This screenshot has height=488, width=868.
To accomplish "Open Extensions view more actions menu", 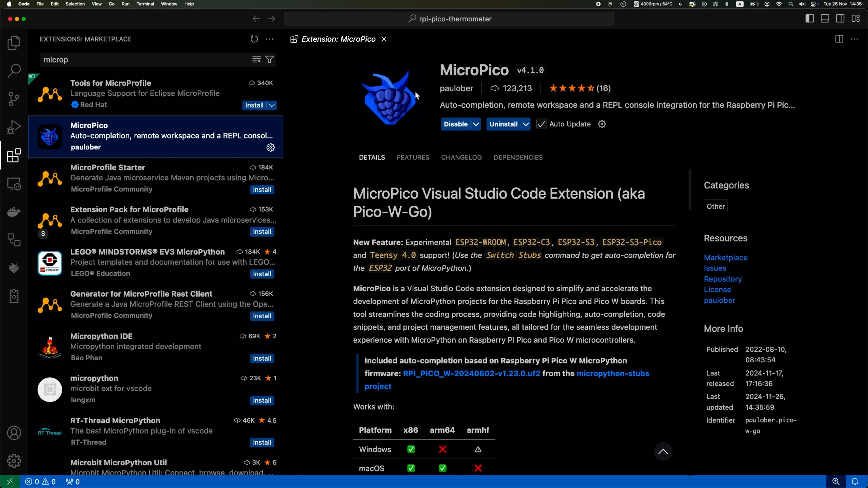I will click(270, 39).
